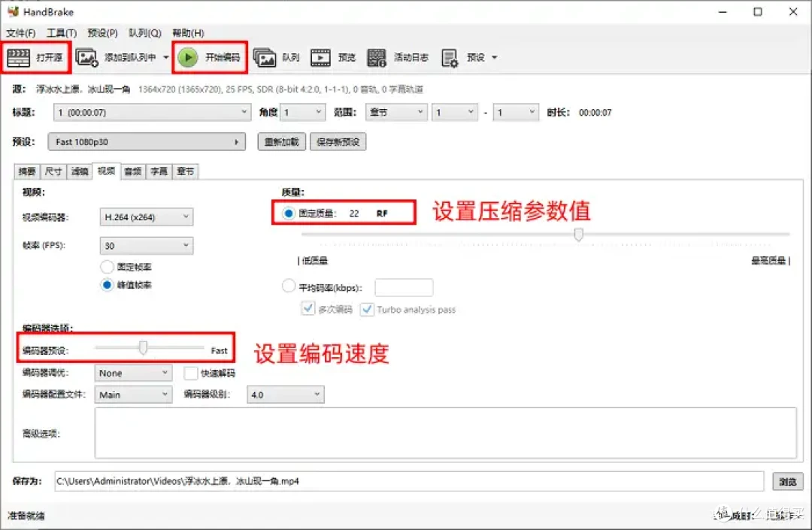Open the Queue (队列) icon
The width and height of the screenshot is (812, 530).
265,57
